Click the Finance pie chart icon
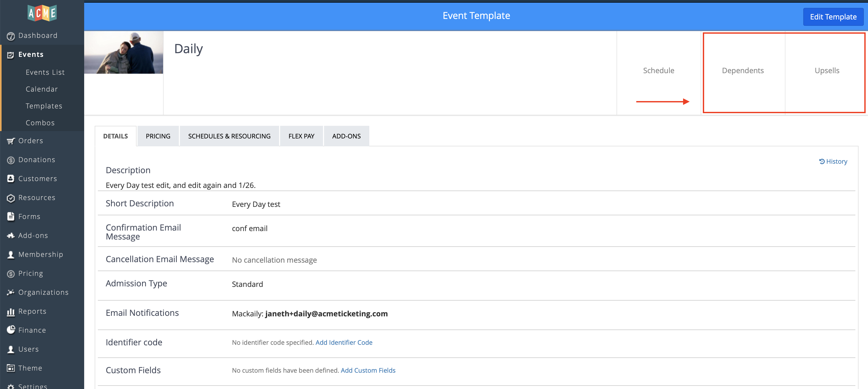 11,330
